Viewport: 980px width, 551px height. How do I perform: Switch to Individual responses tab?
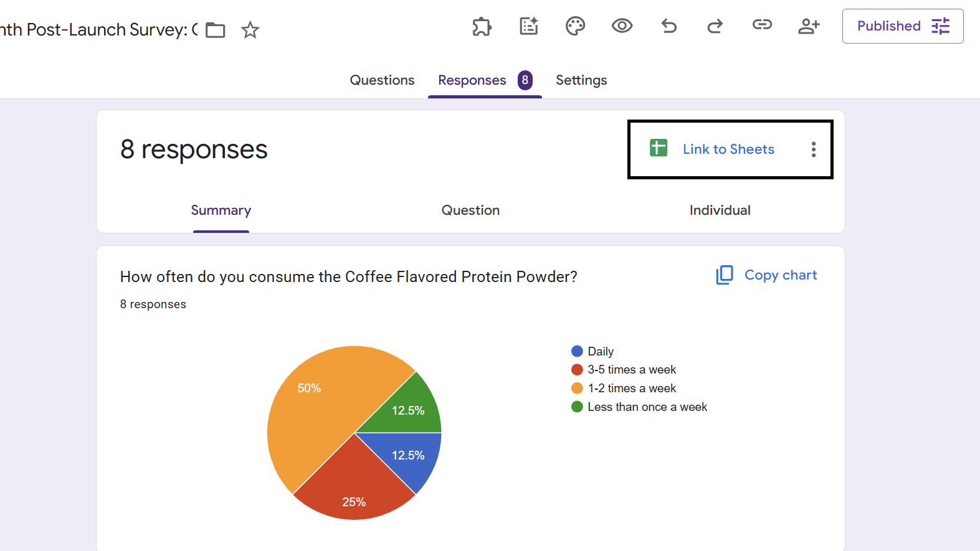tap(720, 210)
